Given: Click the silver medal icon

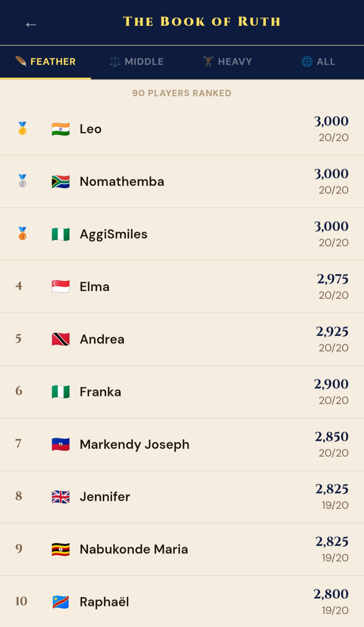Looking at the screenshot, I should pos(22,181).
